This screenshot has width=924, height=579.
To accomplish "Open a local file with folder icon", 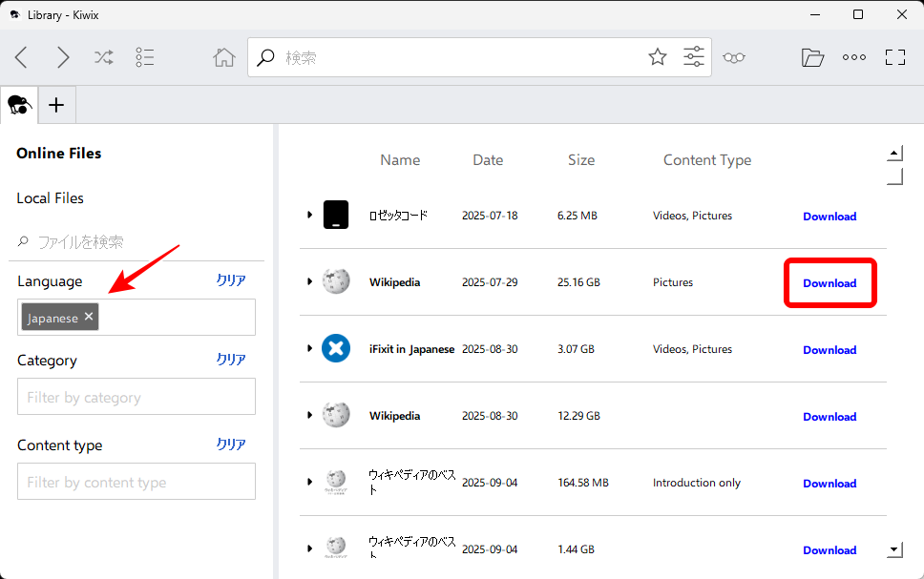I will pyautogui.click(x=812, y=57).
